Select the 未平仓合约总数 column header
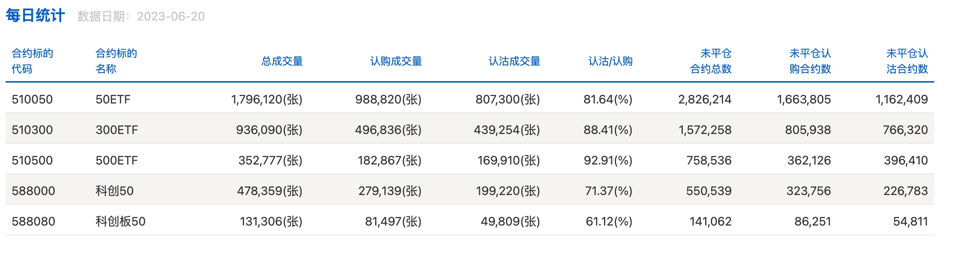The height and width of the screenshot is (262, 980). [x=711, y=61]
